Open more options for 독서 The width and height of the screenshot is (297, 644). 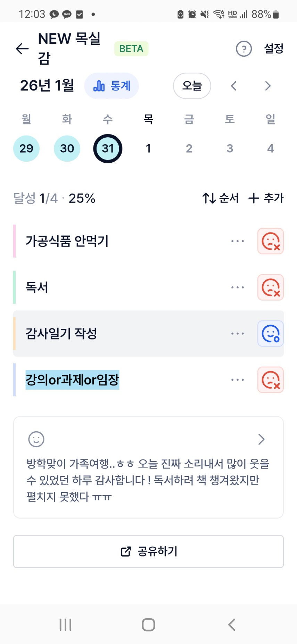click(x=238, y=287)
